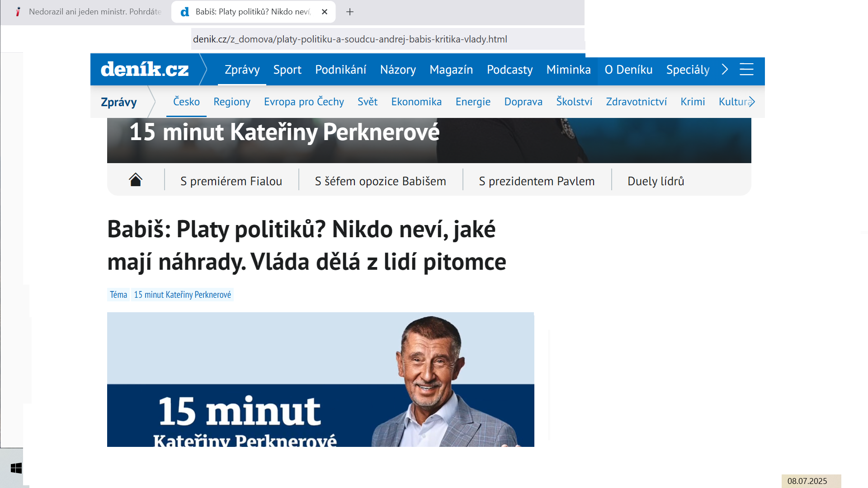
Task: Select Svět subcategory
Action: pos(368,102)
